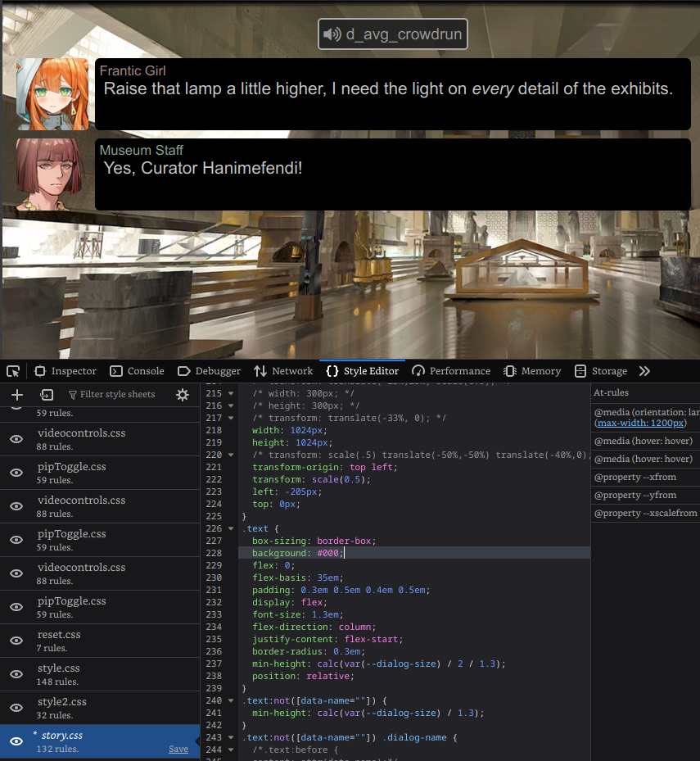The width and height of the screenshot is (700, 761).
Task: Toggle visibility of story.css
Action: (x=16, y=741)
